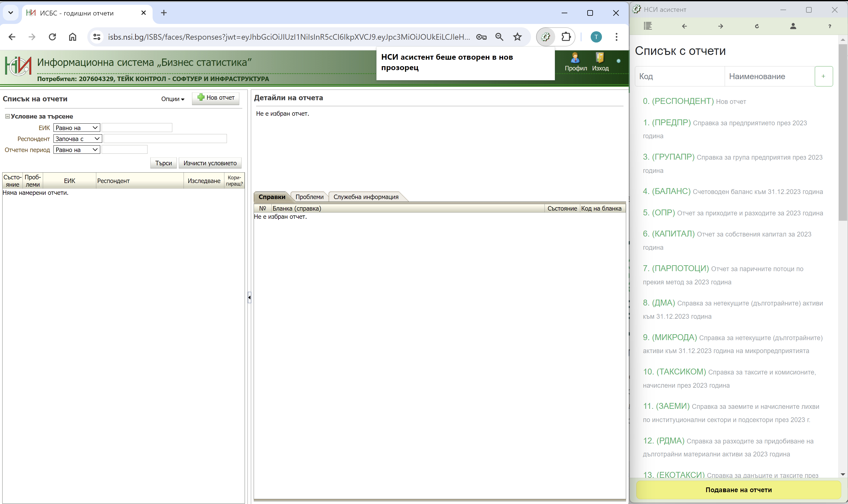Open the browser extensions puzzle icon
The width and height of the screenshot is (848, 504).
566,37
